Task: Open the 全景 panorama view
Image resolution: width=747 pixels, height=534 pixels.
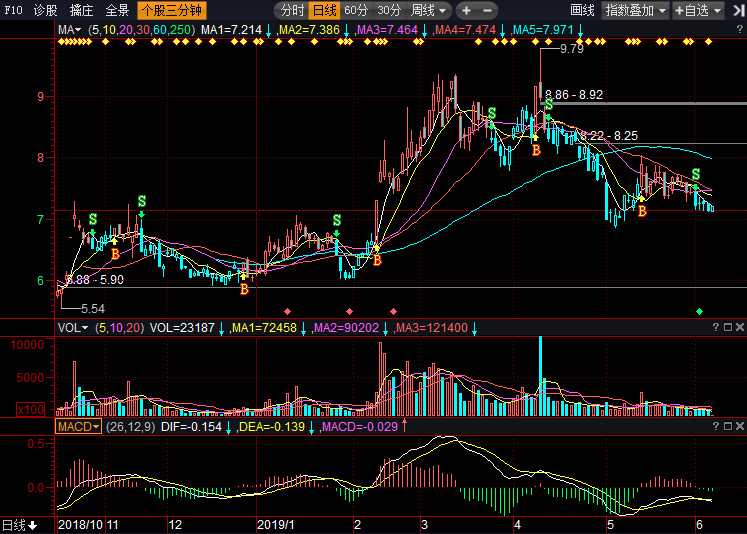Action: pyautogui.click(x=117, y=10)
